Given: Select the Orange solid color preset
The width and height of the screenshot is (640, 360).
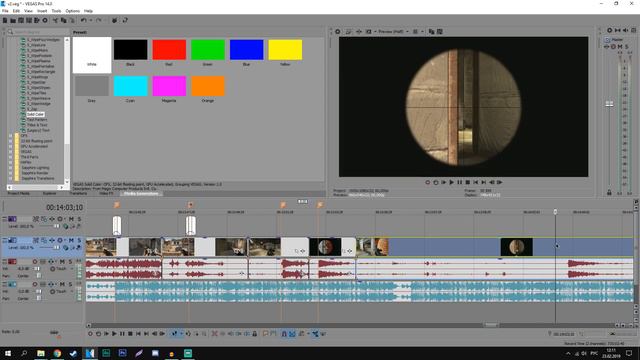Looking at the screenshot, I should 208,86.
